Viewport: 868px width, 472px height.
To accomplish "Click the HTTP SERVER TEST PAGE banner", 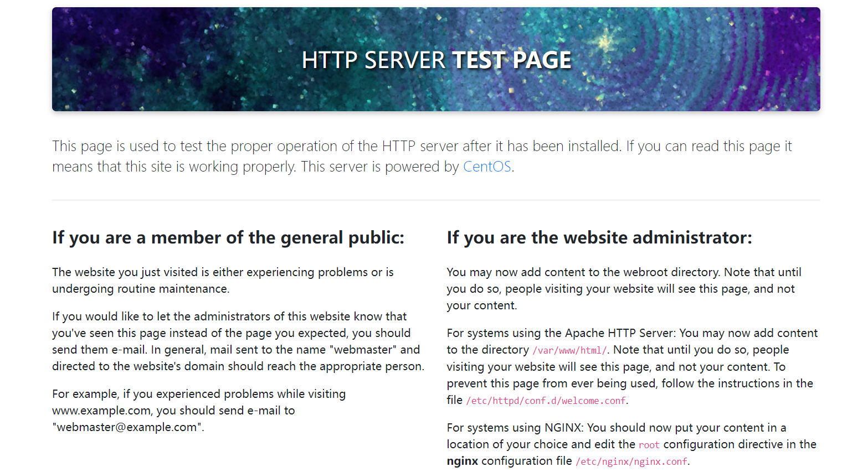I will coord(436,59).
